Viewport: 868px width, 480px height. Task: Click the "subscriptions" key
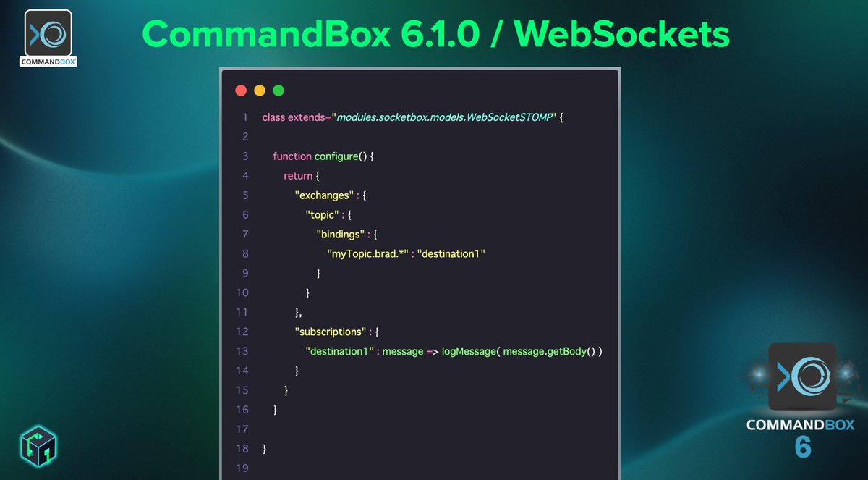[330, 332]
